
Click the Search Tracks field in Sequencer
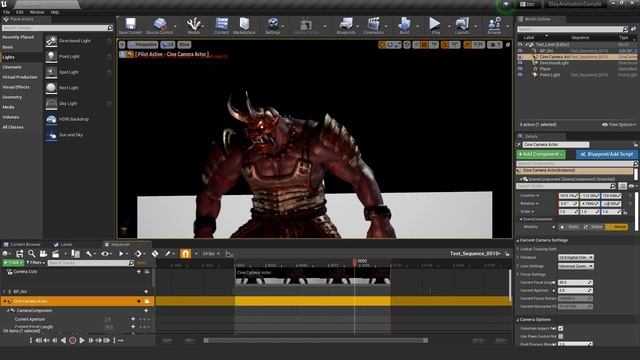click(91, 263)
